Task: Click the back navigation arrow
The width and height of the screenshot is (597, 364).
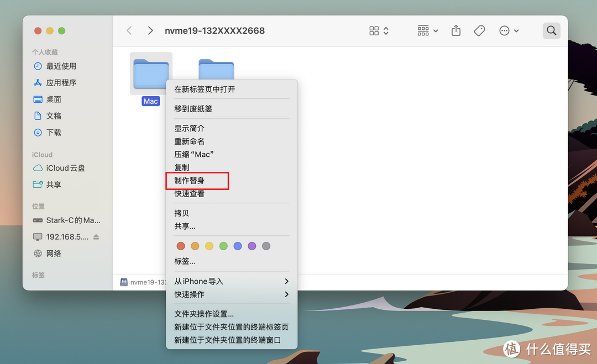Action: tap(129, 30)
